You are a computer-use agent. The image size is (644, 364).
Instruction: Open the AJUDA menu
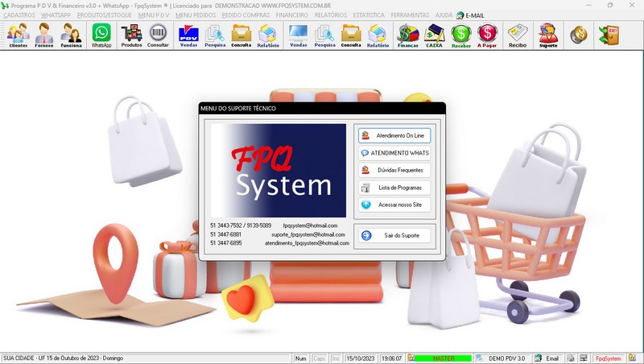[x=444, y=15]
